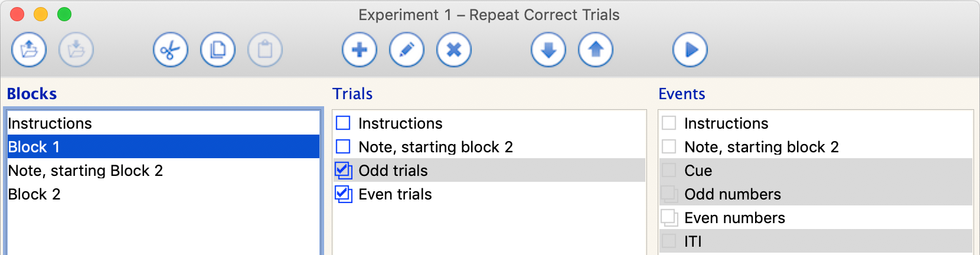Check the Instructions trial checkbox

(x=343, y=123)
